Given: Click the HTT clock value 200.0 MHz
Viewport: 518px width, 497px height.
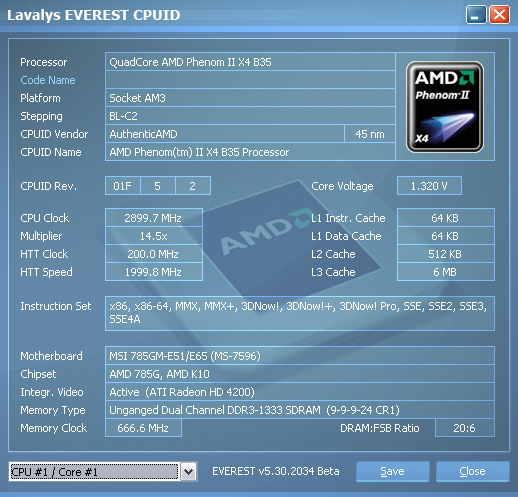Looking at the screenshot, I should coord(154,254).
